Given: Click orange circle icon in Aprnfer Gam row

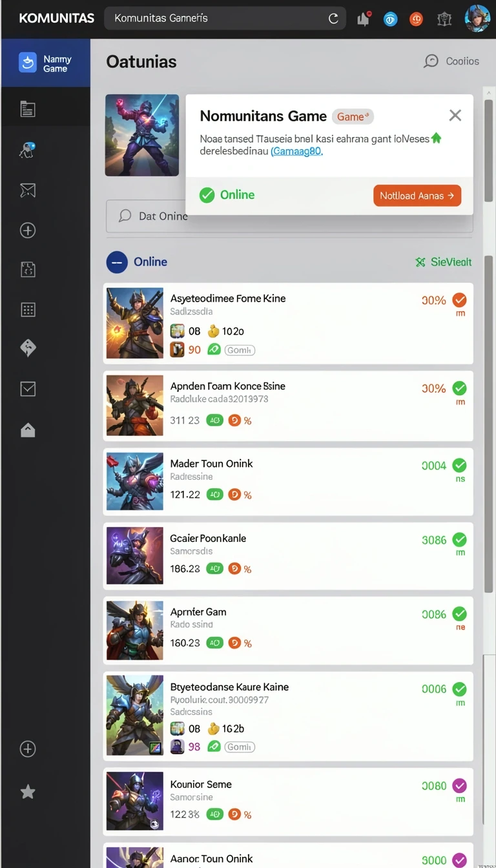Looking at the screenshot, I should 235,643.
